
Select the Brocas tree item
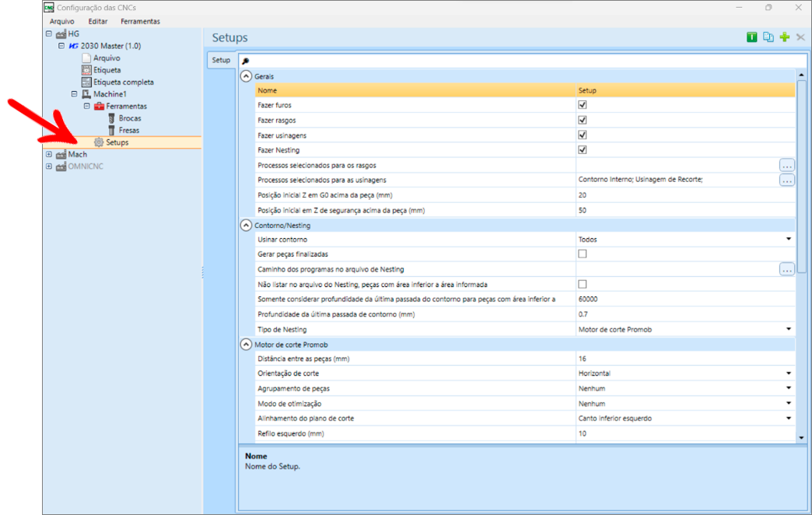(130, 119)
